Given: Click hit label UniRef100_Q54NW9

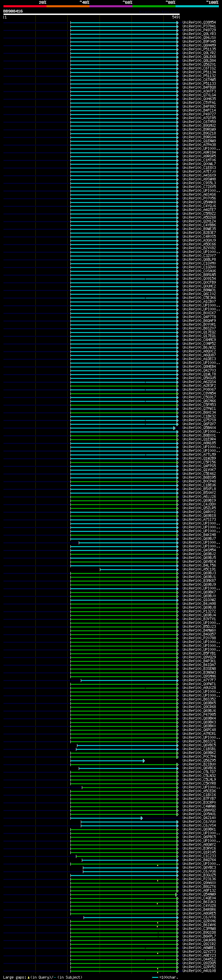Looking at the screenshot, I should (199, 895).
